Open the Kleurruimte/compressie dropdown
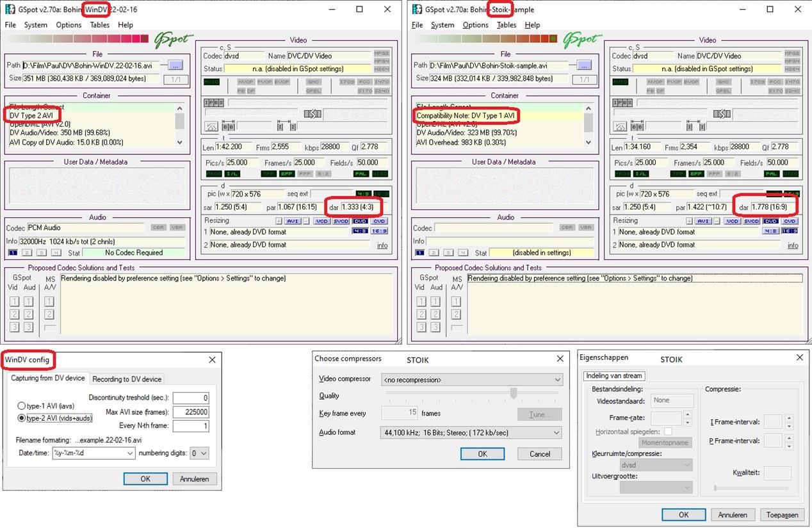 coord(656,466)
